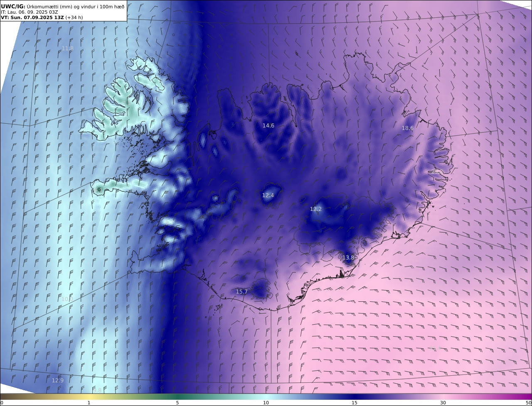
Task: Click the 12.2 value on the map
Action: coord(315,209)
